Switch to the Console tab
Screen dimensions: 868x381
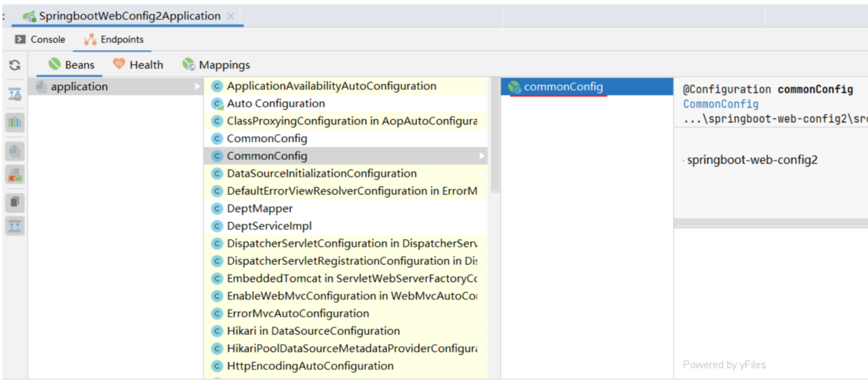coord(41,40)
